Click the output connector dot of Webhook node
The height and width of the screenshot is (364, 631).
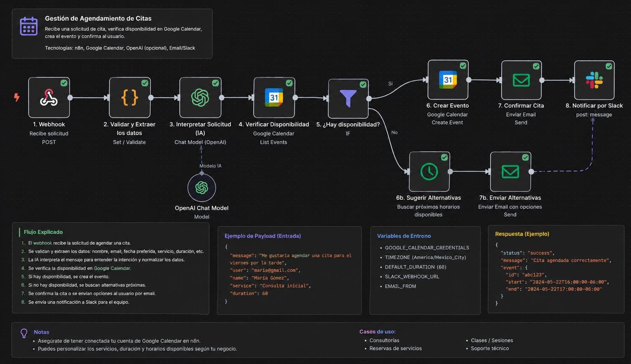click(x=70, y=97)
